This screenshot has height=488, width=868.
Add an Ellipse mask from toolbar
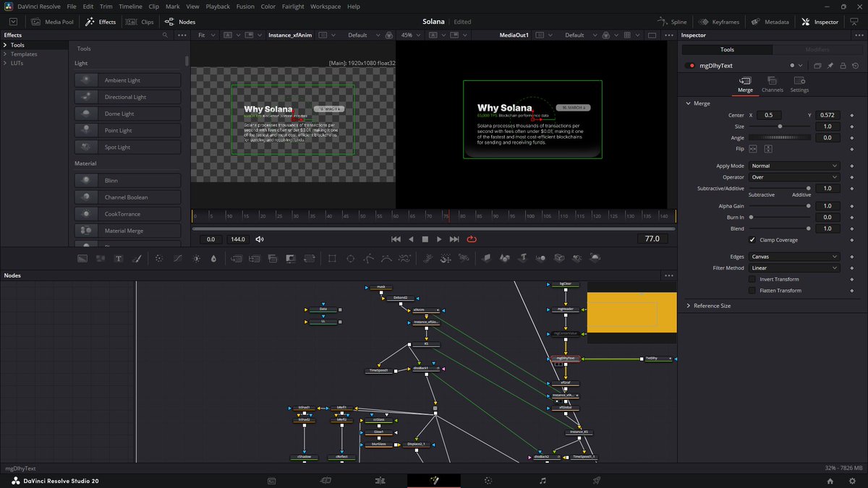351,258
